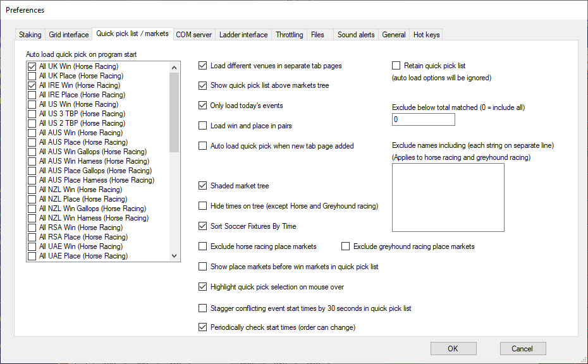Disable Show quick pick list above markets tree

point(202,85)
